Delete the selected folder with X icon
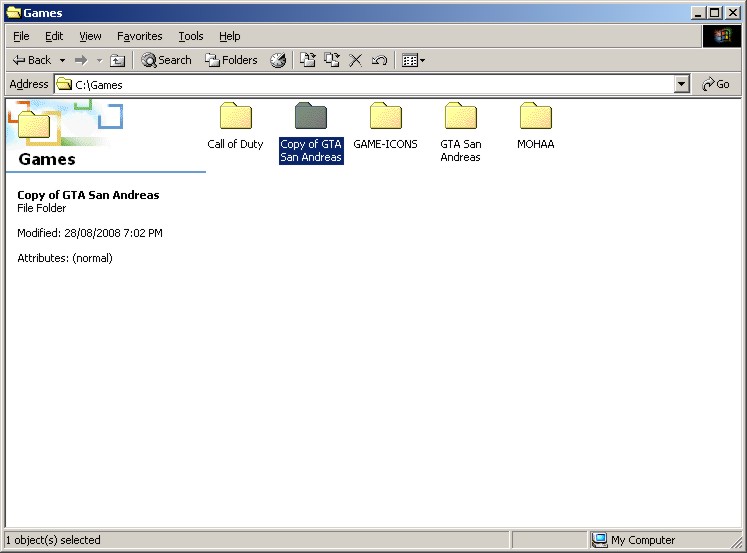747x553 pixels. click(355, 60)
